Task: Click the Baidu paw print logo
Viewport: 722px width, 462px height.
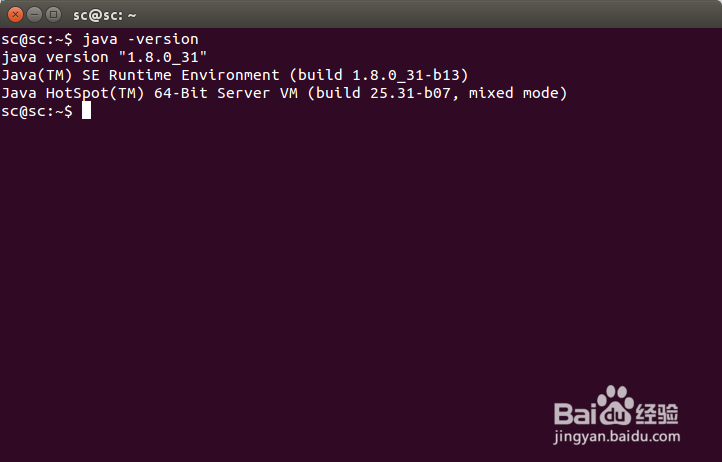Action: tap(614, 405)
